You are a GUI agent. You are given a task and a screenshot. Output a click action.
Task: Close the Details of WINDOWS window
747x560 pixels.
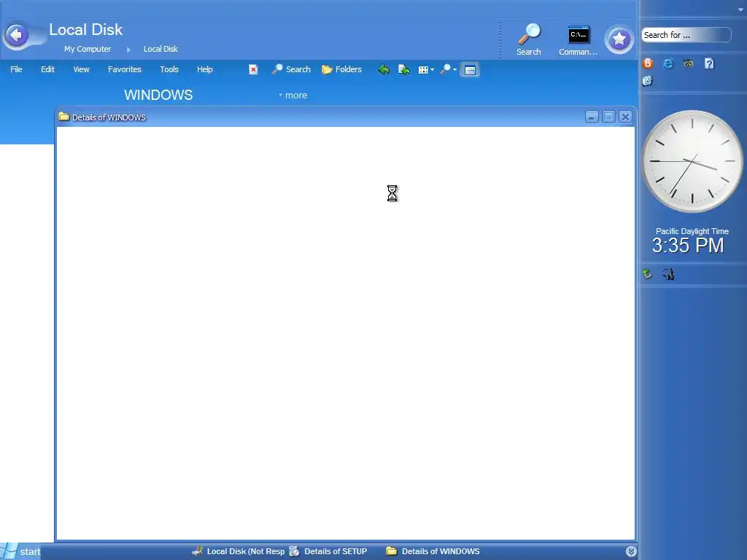pyautogui.click(x=625, y=117)
